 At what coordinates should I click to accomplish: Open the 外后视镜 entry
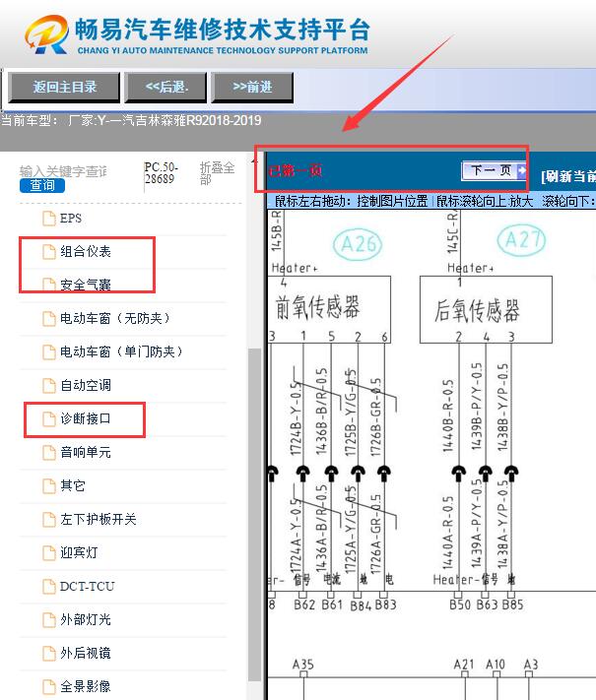pyautogui.click(x=86, y=653)
